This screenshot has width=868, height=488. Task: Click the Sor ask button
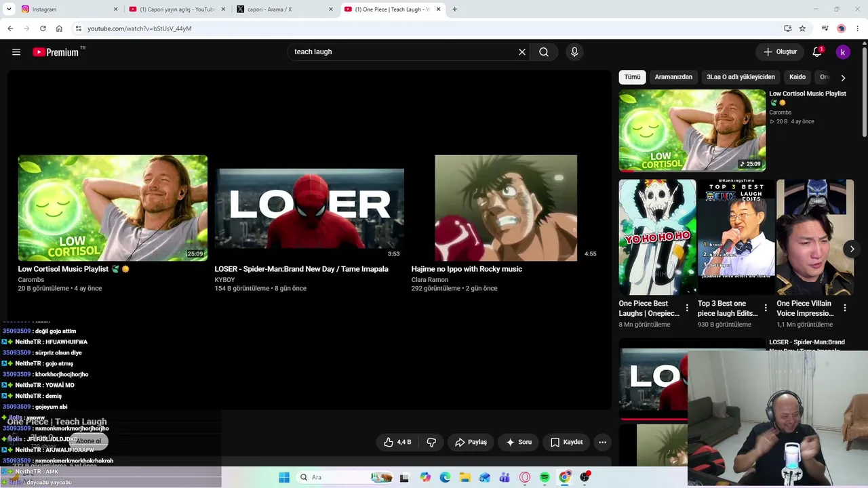pyautogui.click(x=519, y=442)
